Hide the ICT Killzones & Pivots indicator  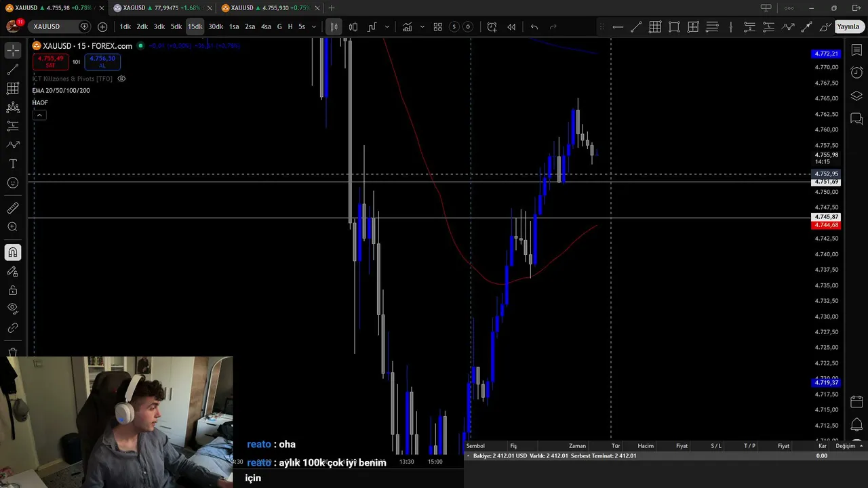point(122,79)
